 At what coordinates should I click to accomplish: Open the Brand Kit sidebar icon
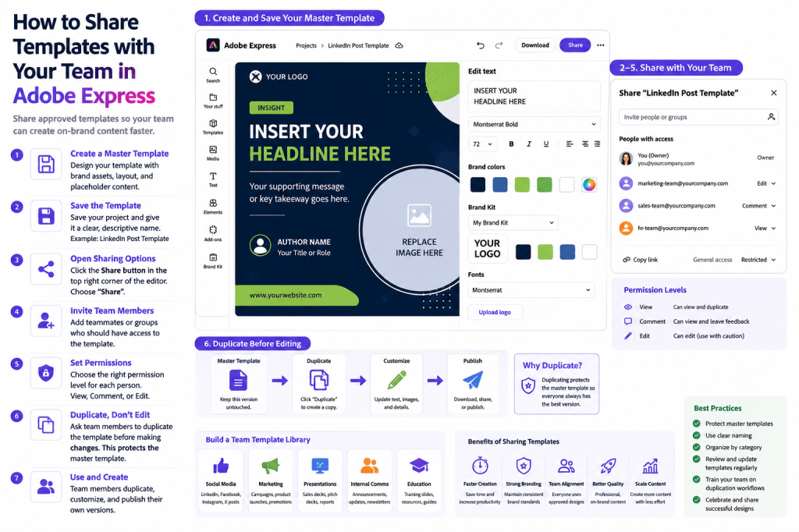(213, 261)
